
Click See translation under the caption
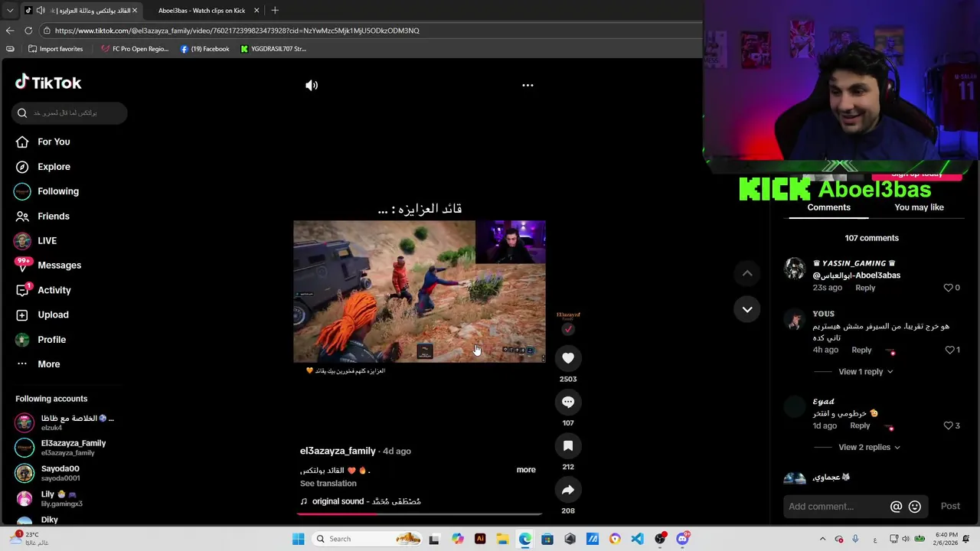[328, 484]
